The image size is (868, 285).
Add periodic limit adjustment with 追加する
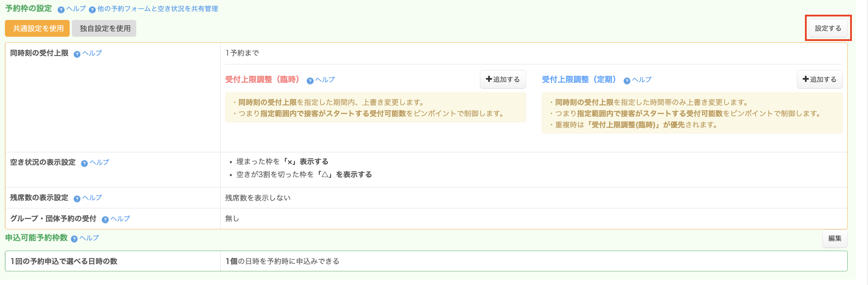(x=820, y=79)
